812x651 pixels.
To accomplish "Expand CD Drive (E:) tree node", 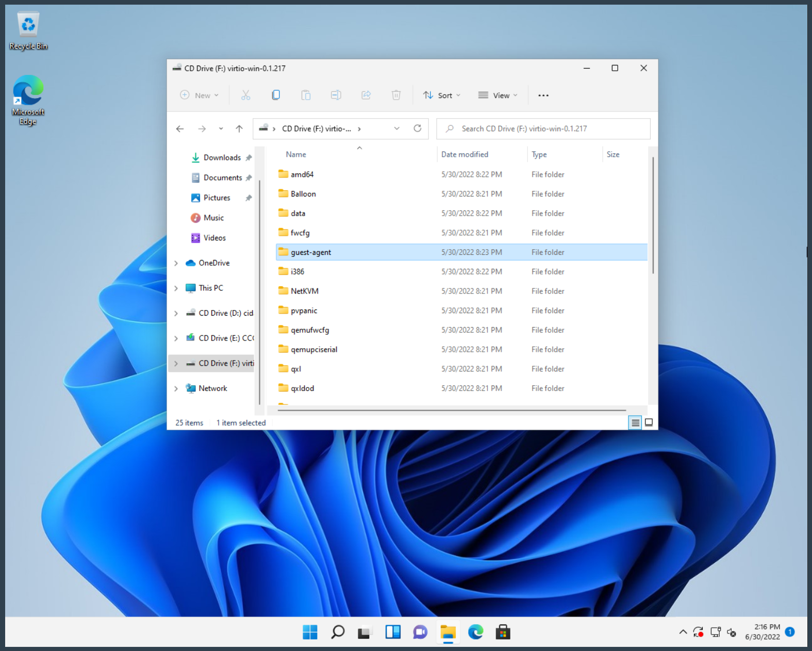I will tap(176, 338).
